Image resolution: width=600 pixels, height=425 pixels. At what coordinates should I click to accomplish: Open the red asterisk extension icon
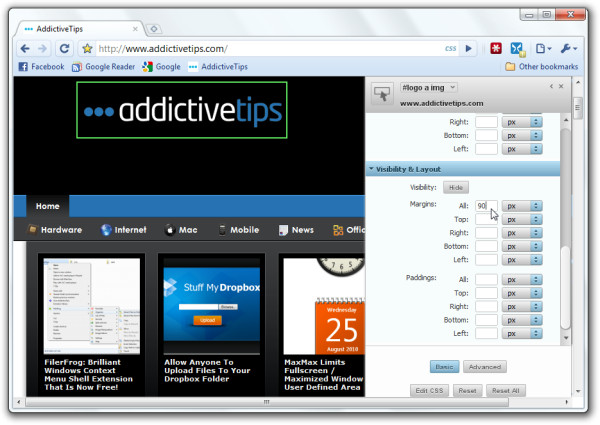pos(496,48)
